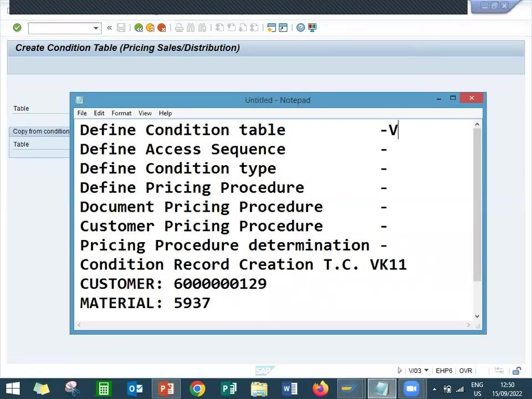
Task: Click the First Page icon
Action: coord(219,28)
